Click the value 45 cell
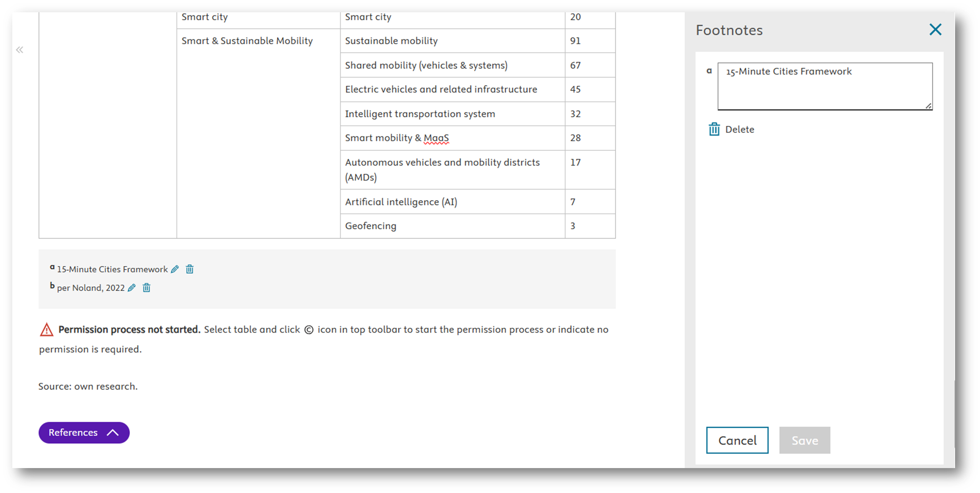Viewport: 980px width, 493px height. (x=590, y=89)
